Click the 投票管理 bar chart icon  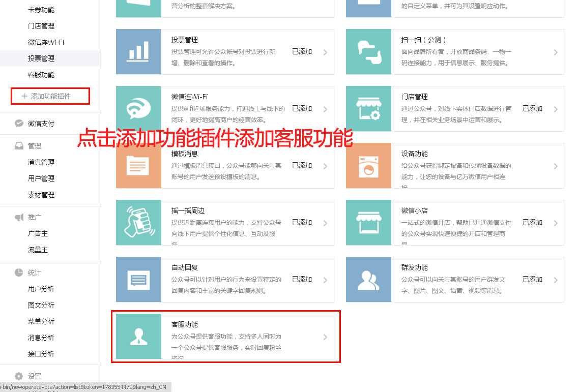point(138,52)
